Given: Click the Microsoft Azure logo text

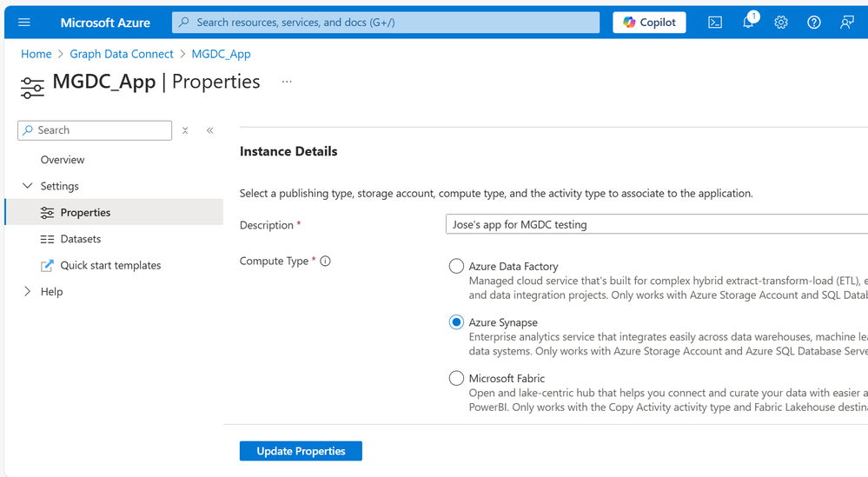Looking at the screenshot, I should click(105, 23).
